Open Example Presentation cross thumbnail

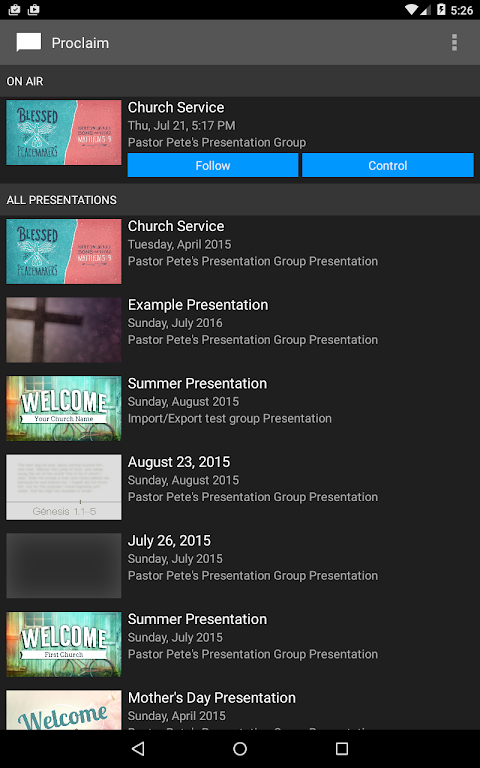tap(64, 330)
